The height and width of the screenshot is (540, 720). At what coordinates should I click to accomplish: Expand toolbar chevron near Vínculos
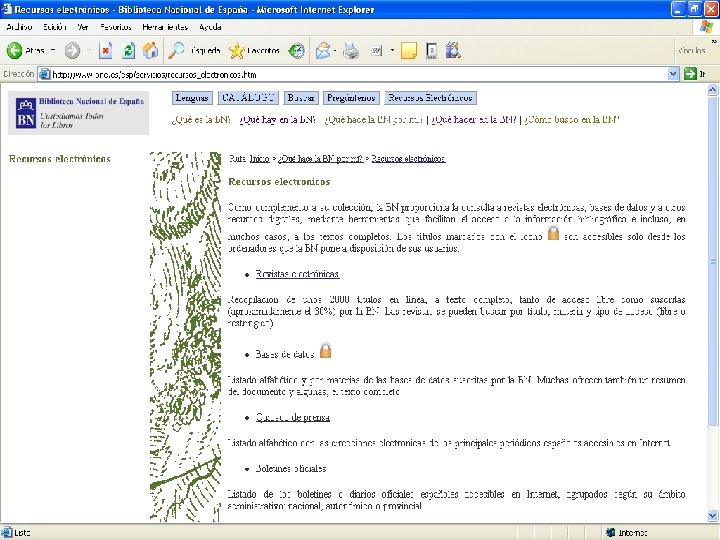pyautogui.click(x=714, y=42)
